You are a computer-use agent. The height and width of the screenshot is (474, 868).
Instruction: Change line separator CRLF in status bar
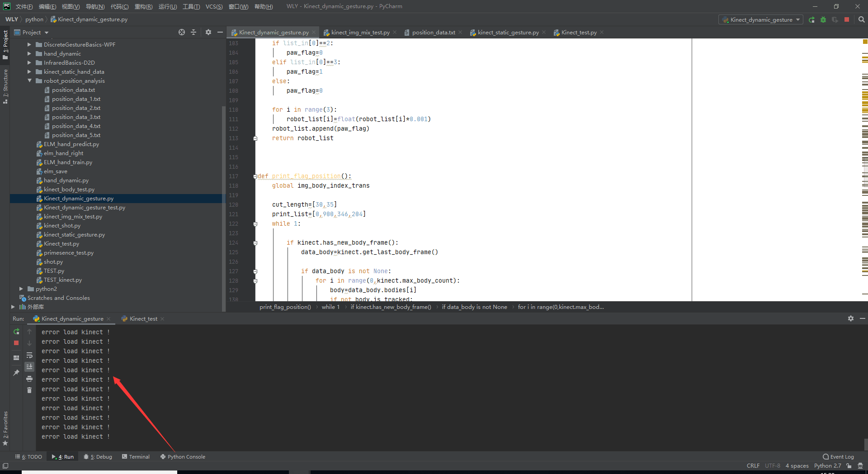click(x=753, y=466)
